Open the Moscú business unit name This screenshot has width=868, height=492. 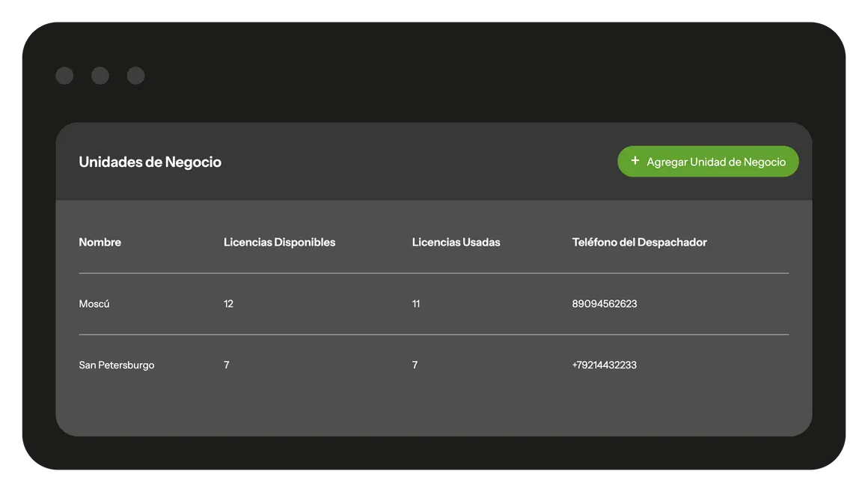point(94,304)
